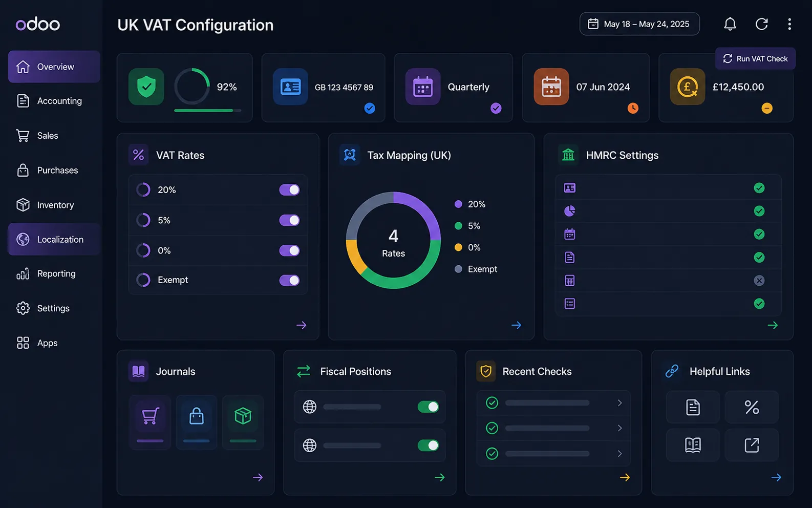The width and height of the screenshot is (812, 508).
Task: Open VAT Rates details with the purple arrow
Action: point(302,325)
